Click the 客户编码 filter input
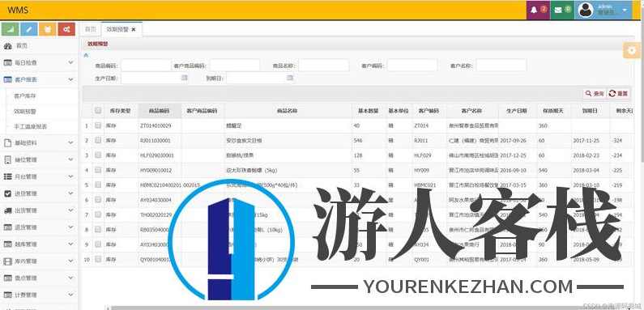644x310 pixels. [x=412, y=66]
